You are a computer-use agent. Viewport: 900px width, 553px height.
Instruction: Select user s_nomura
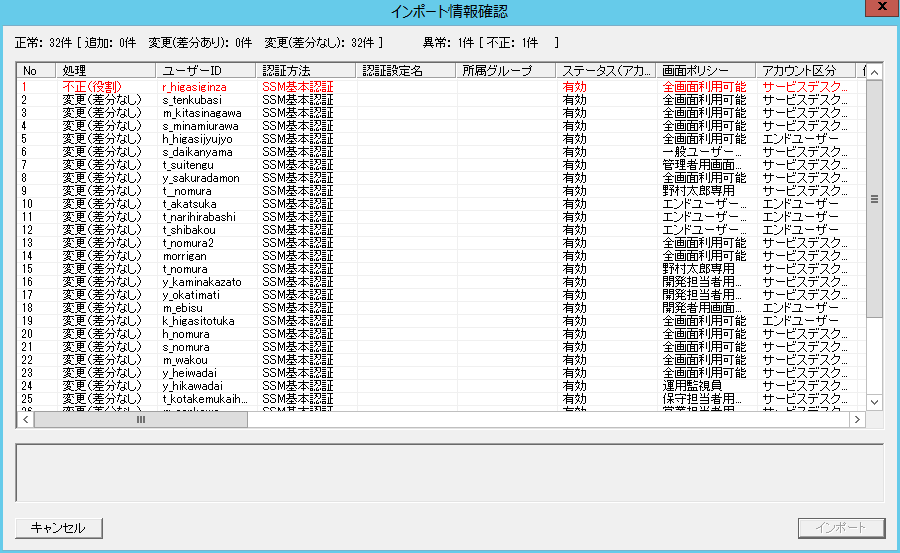click(186, 347)
